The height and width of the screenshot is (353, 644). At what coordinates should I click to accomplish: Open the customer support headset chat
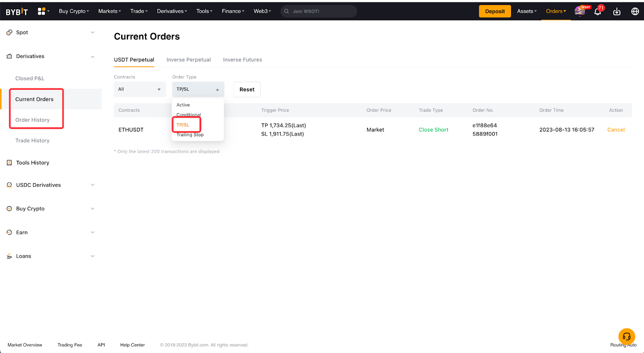click(x=626, y=337)
